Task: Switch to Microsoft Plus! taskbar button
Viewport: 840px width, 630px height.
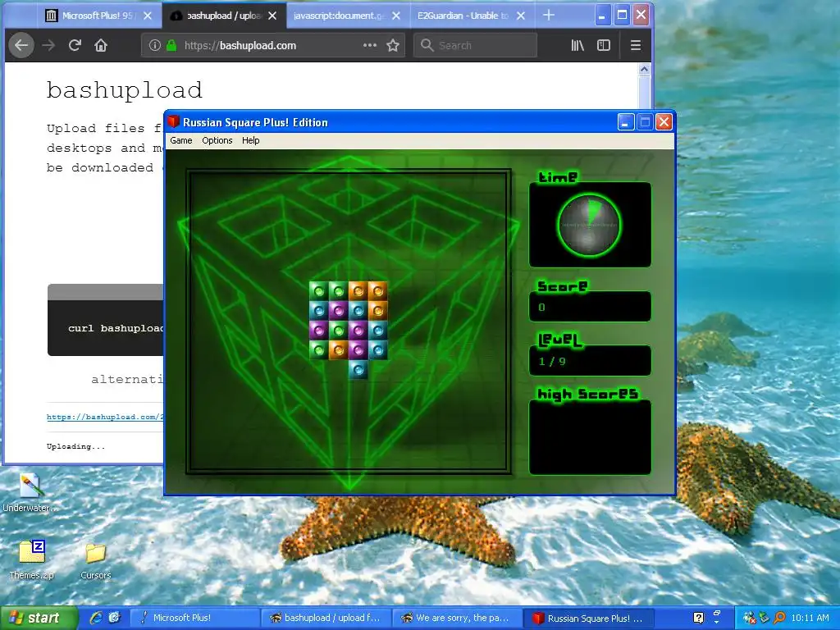Action: pyautogui.click(x=194, y=618)
